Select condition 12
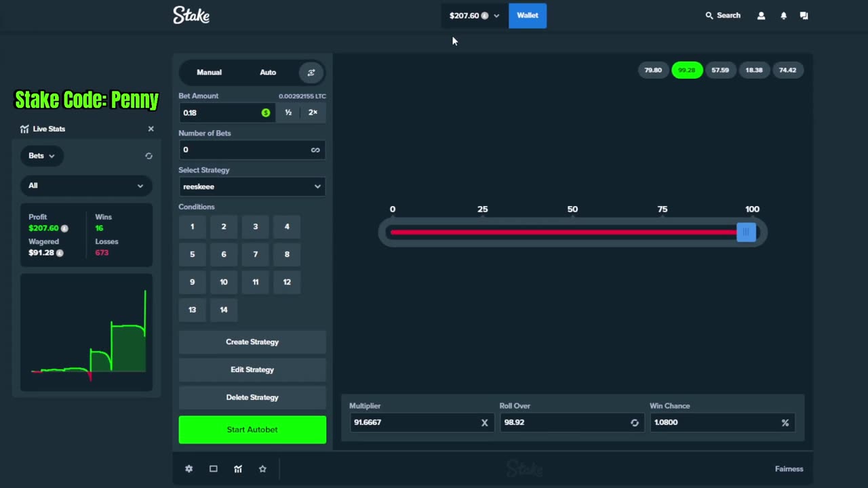Viewport: 868px width, 488px height. (287, 283)
